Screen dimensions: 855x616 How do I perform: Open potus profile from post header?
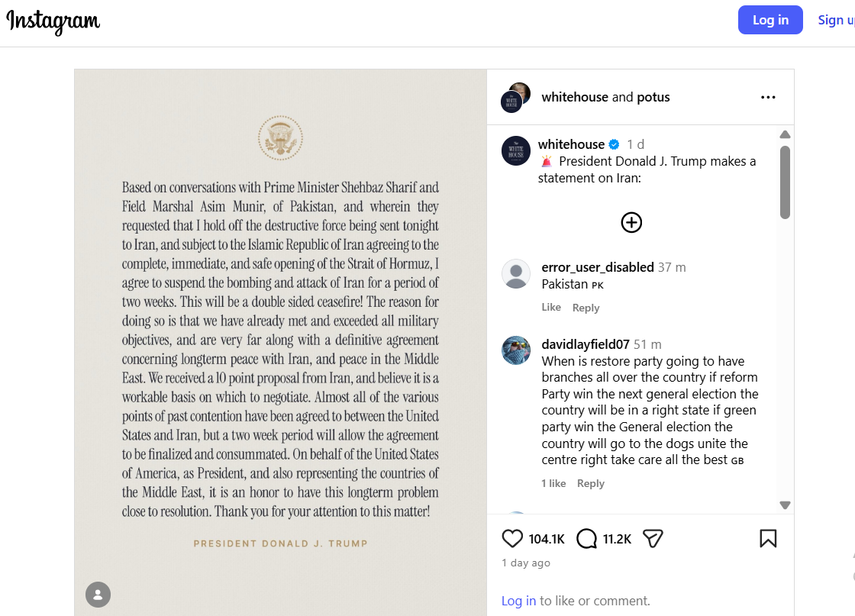tap(653, 97)
